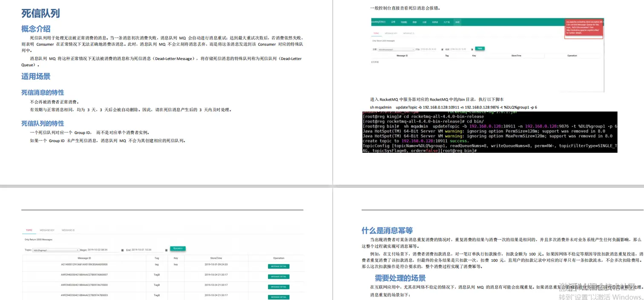The width and height of the screenshot is (644, 300).
Task: Click heading 死信队列的特性
Action: (43, 123)
